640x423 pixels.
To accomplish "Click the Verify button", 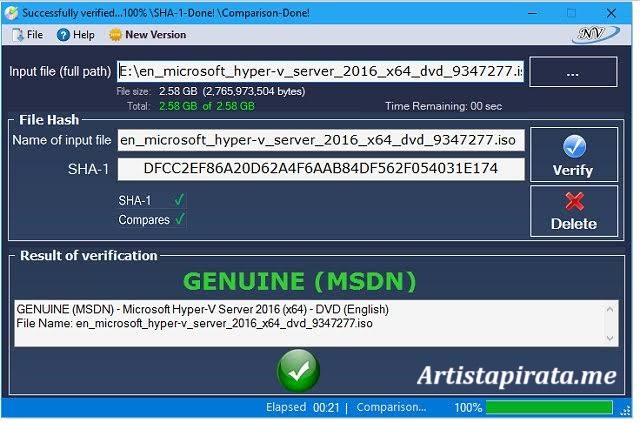I will click(x=574, y=154).
